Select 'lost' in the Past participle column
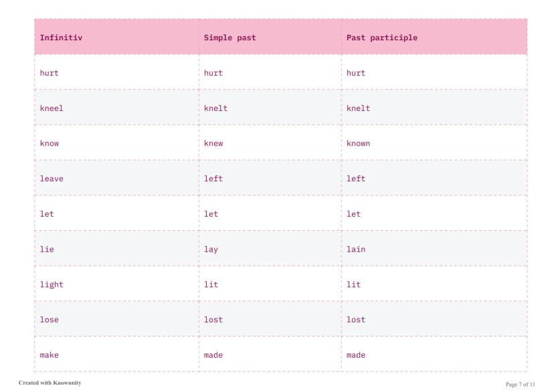The image size is (554, 392). 356,320
